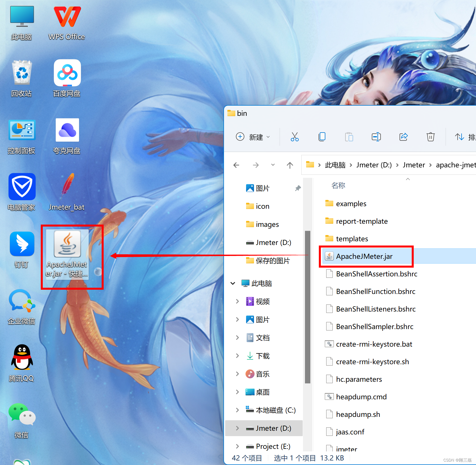This screenshot has width=476, height=465.
Task: Go up one folder level arrow
Action: tap(290, 165)
